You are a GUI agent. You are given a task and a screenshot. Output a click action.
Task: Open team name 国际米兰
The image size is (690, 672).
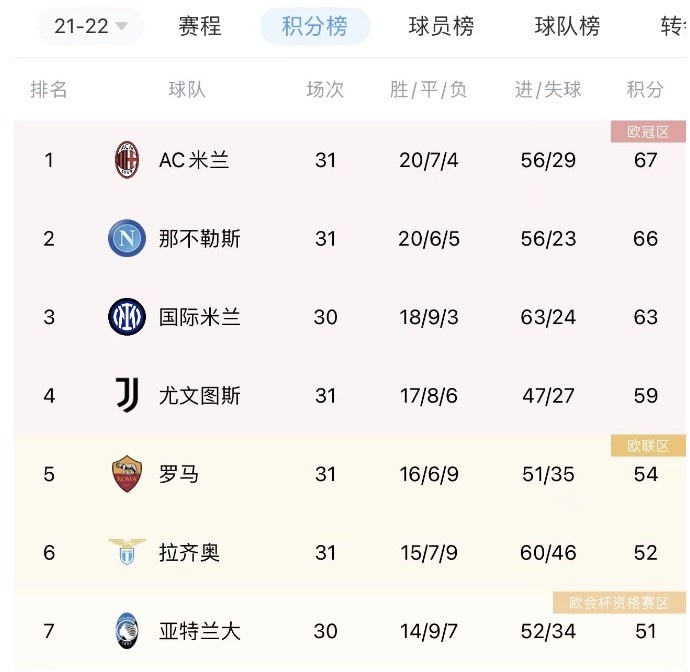click(200, 317)
